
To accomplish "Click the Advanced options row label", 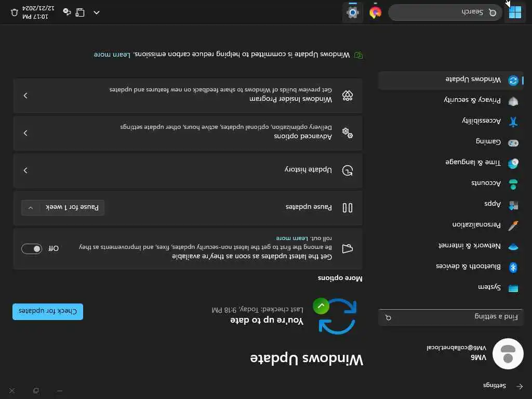I will pyautogui.click(x=303, y=136).
